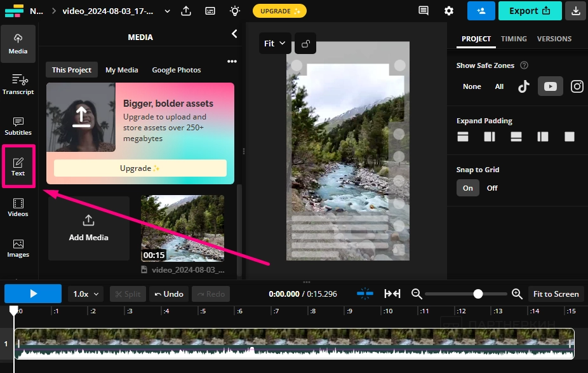588x373 pixels.
Task: Open the Subtitles panel
Action: coord(18,126)
